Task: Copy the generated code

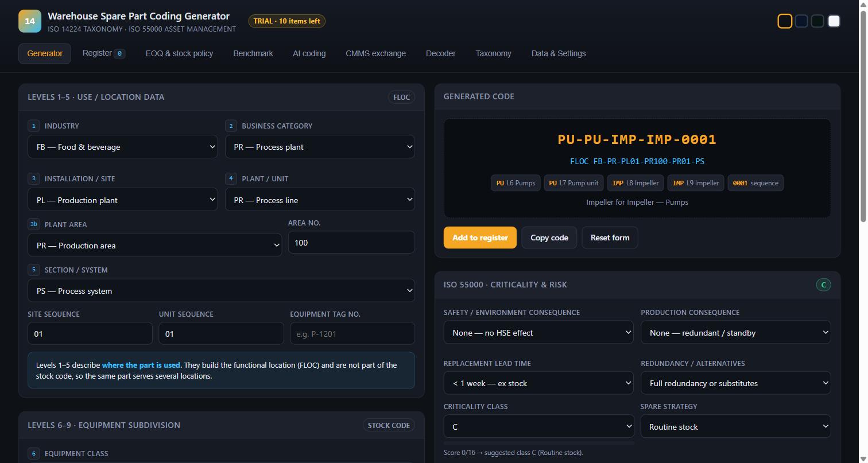Action: pyautogui.click(x=549, y=238)
